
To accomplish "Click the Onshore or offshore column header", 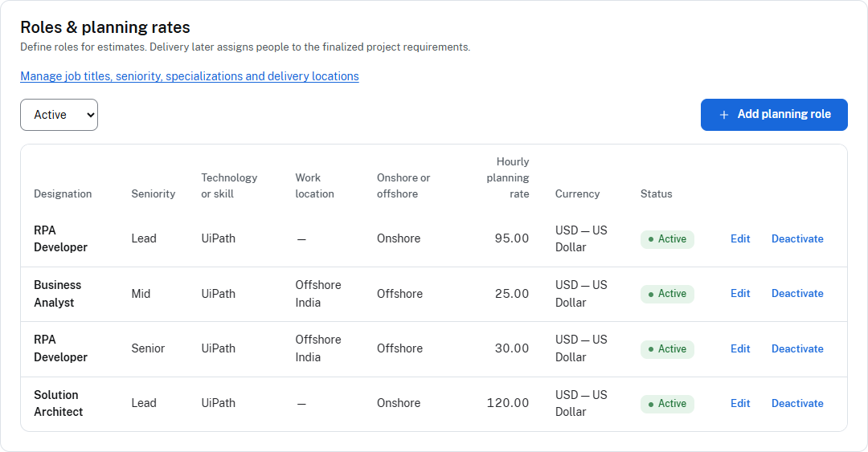I will pyautogui.click(x=403, y=186).
